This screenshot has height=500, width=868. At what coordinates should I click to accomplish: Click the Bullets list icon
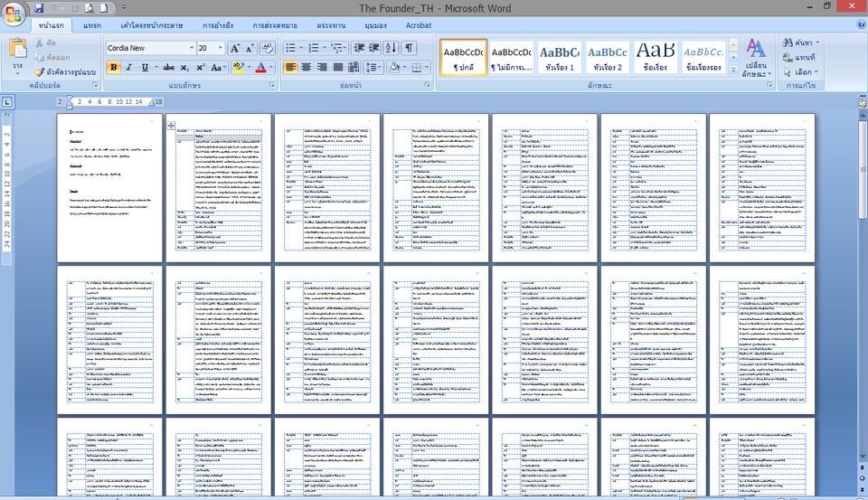290,48
